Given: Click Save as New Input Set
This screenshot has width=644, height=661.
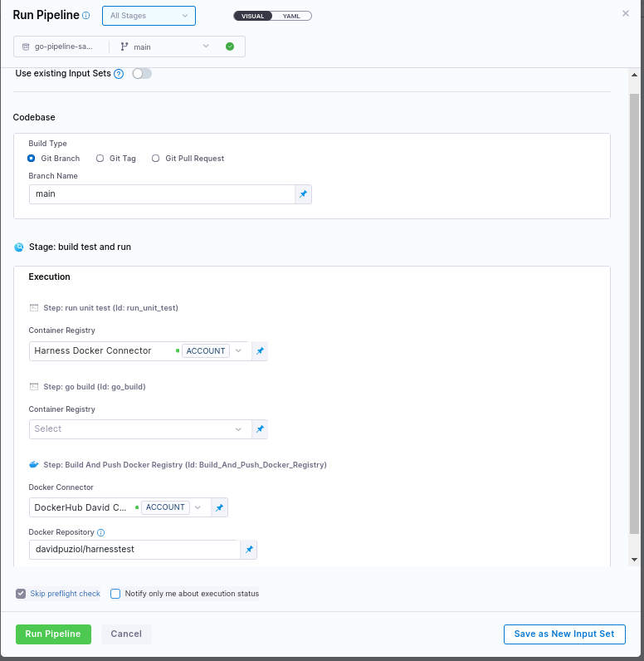Looking at the screenshot, I should 563,634.
